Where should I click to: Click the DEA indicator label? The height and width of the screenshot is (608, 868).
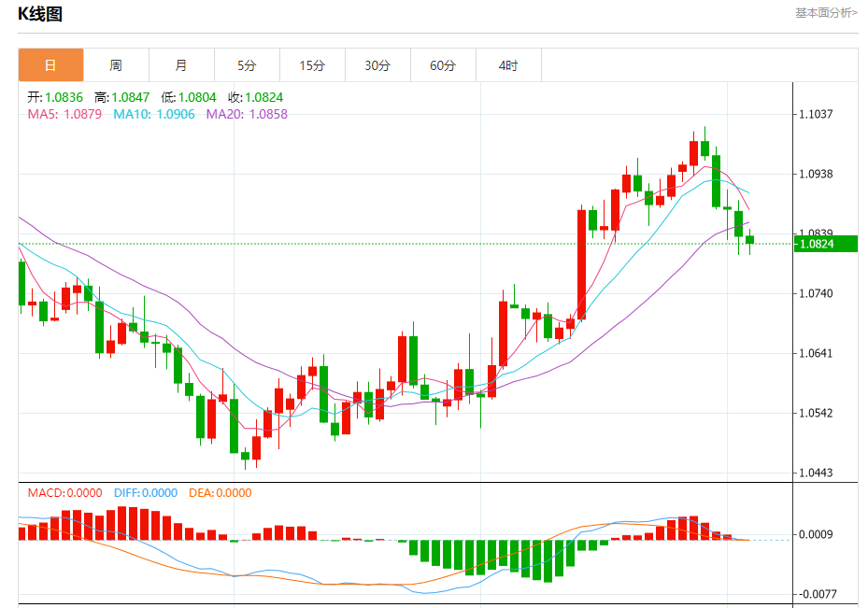[221, 493]
